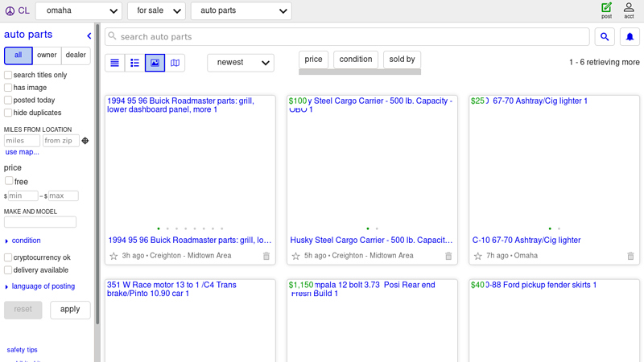Use current location crosshair icon
The width and height of the screenshot is (644, 362).
point(85,141)
